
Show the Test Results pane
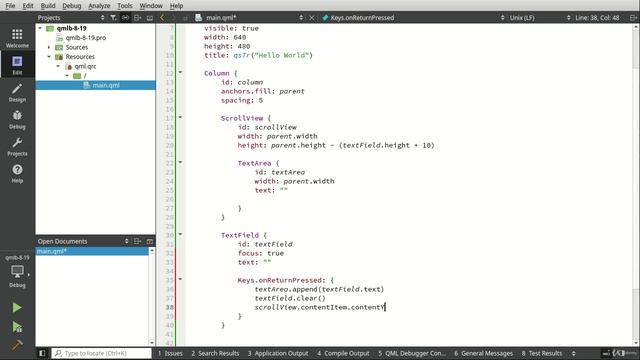(x=542, y=353)
